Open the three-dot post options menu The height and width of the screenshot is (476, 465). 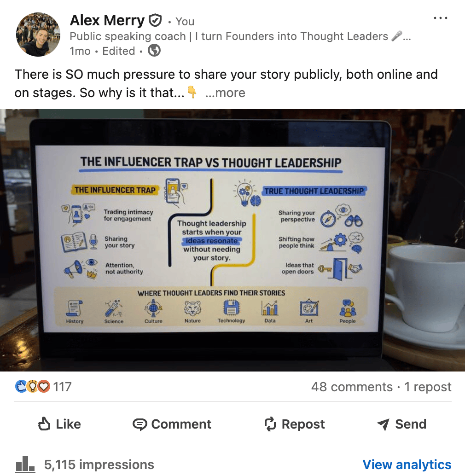pyautogui.click(x=441, y=18)
